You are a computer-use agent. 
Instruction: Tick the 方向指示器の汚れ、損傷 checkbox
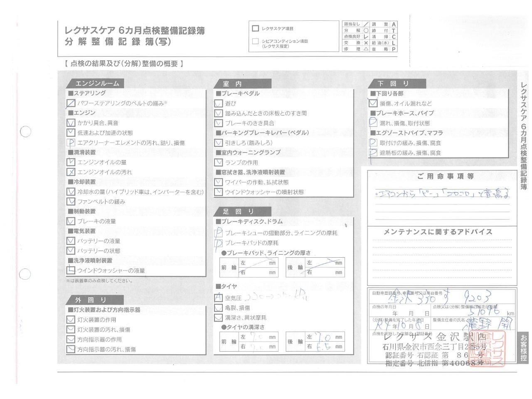tap(71, 350)
